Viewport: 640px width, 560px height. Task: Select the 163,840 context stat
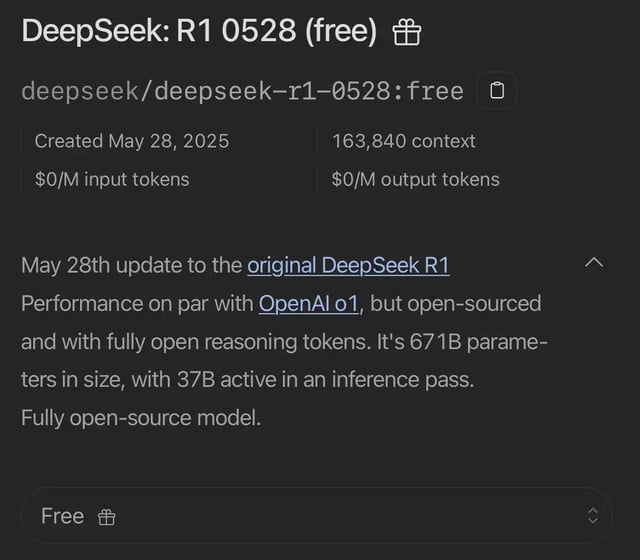(x=404, y=141)
